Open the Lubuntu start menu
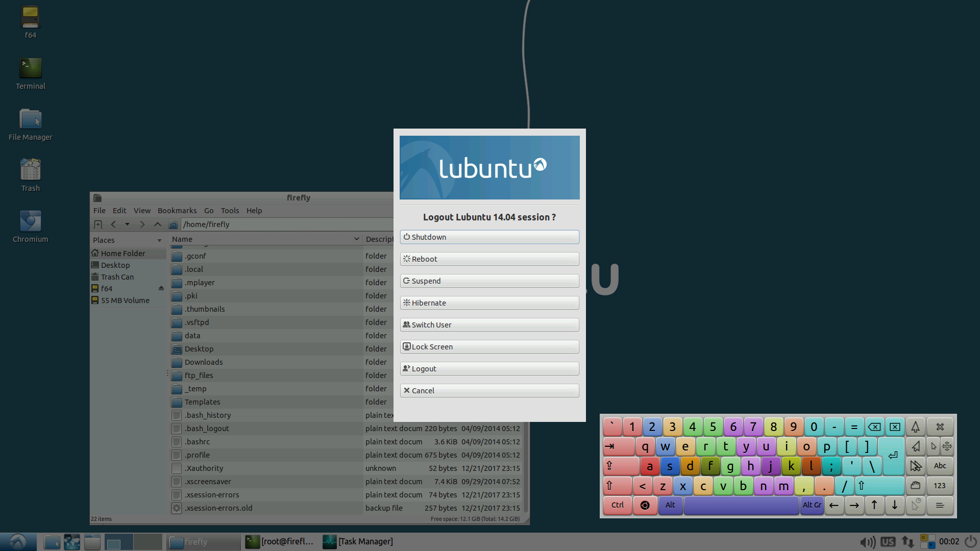The image size is (980, 551). pos(18,542)
